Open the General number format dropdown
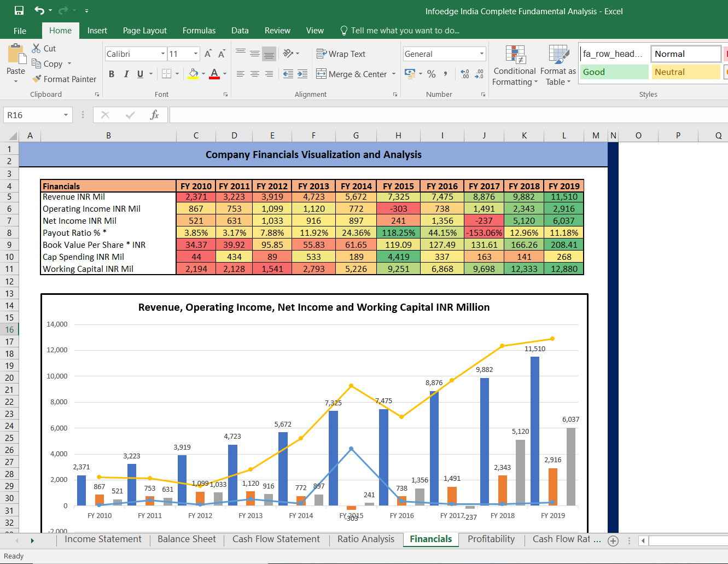728x564 pixels. (x=482, y=54)
